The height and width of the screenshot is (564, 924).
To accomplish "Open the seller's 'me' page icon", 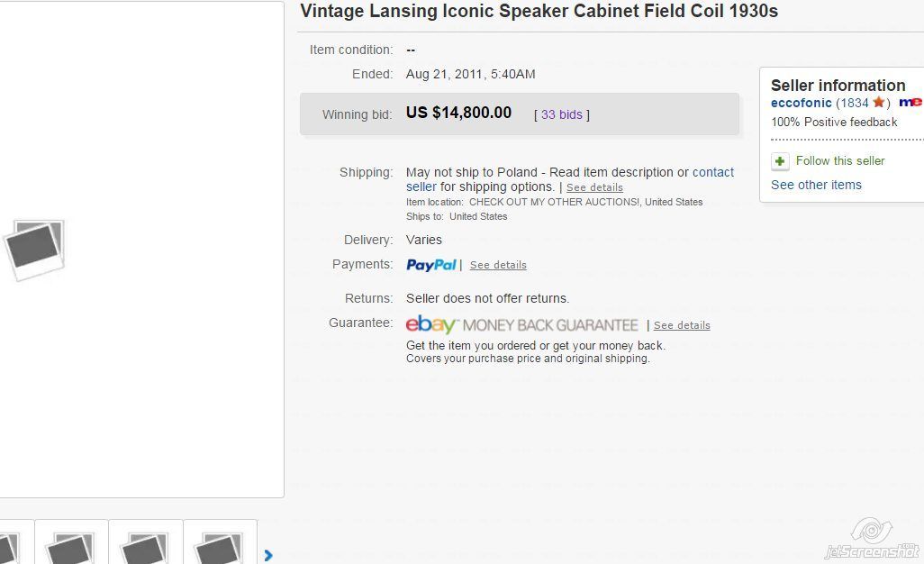I will (910, 103).
